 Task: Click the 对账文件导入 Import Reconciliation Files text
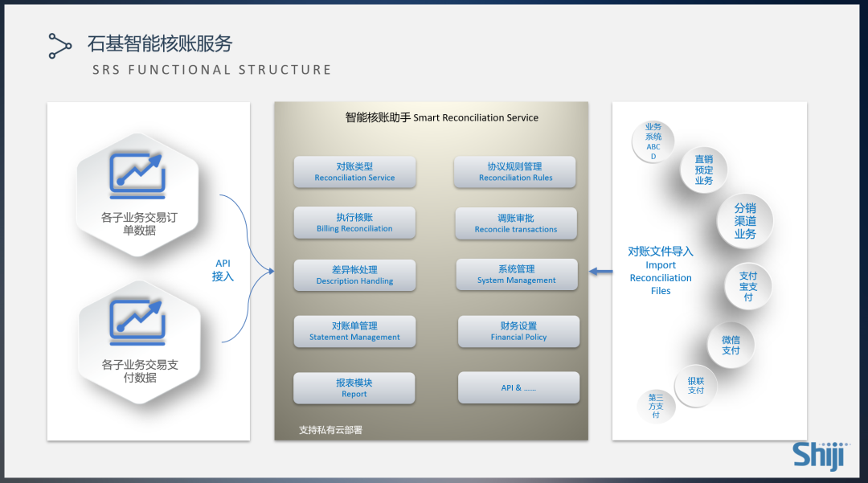(x=661, y=271)
